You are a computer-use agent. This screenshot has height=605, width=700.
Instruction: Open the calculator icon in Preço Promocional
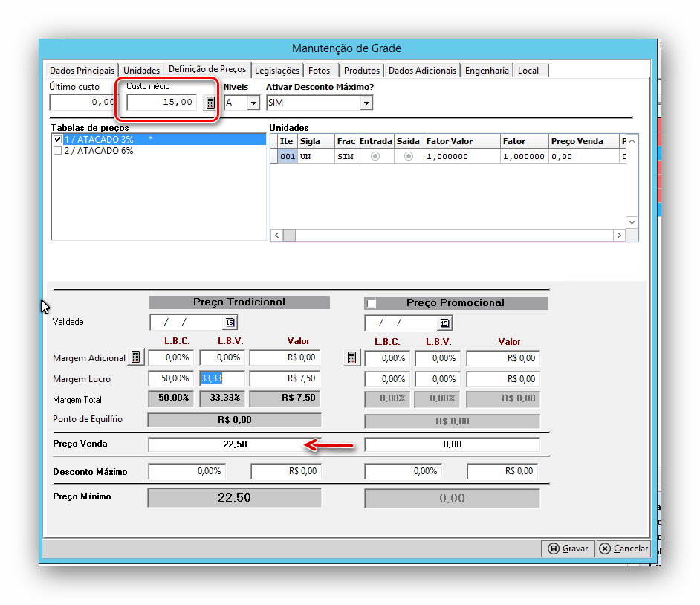[351, 357]
